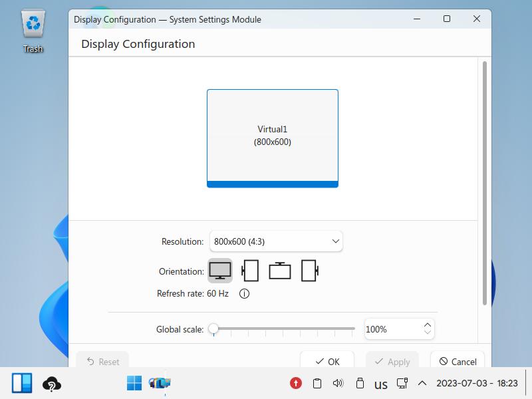This screenshot has height=399, width=532.
Task: Click the red update notification tray icon
Action: (296, 384)
